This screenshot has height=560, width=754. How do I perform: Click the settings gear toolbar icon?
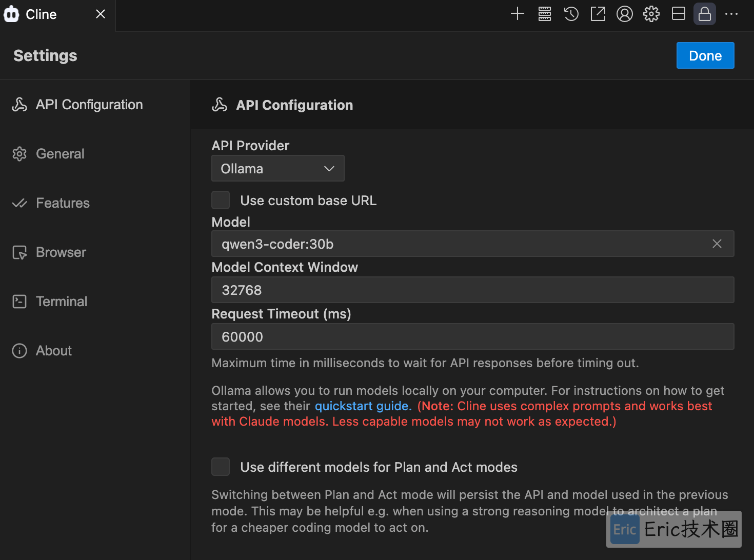click(x=651, y=14)
